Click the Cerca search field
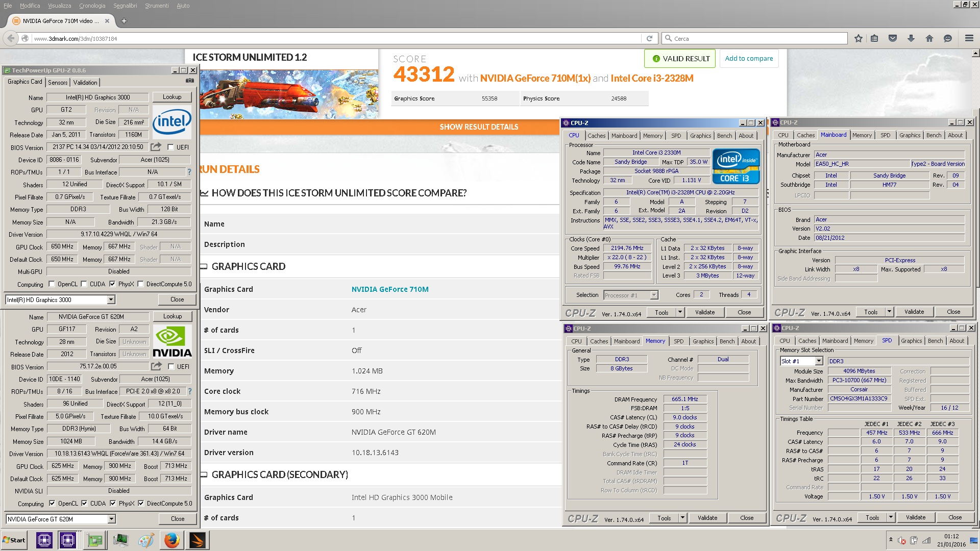980x551 pixels. (754, 39)
